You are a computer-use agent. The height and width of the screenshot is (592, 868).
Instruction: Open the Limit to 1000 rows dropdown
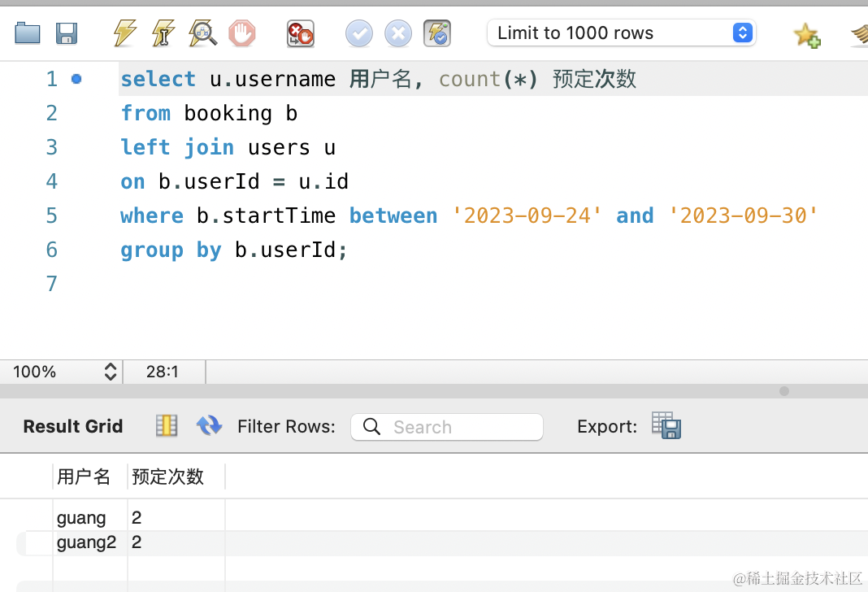point(621,33)
